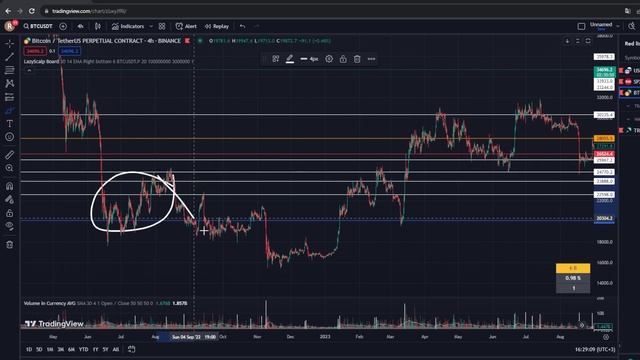
Task: Open quick search in top right
Action: coord(631,26)
